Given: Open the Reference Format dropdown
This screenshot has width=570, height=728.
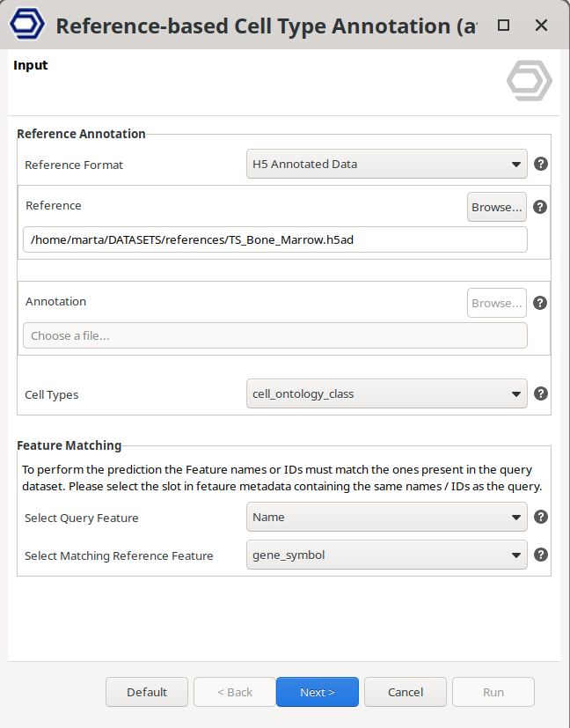Looking at the screenshot, I should point(386,164).
